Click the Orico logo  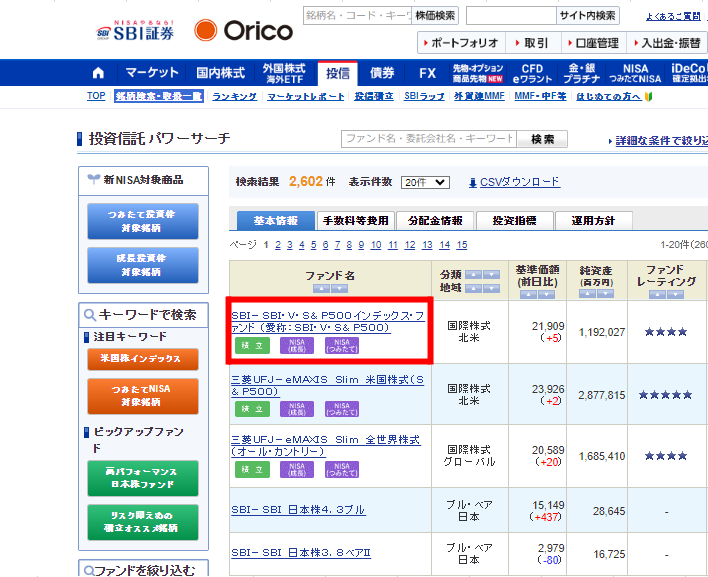point(244,30)
